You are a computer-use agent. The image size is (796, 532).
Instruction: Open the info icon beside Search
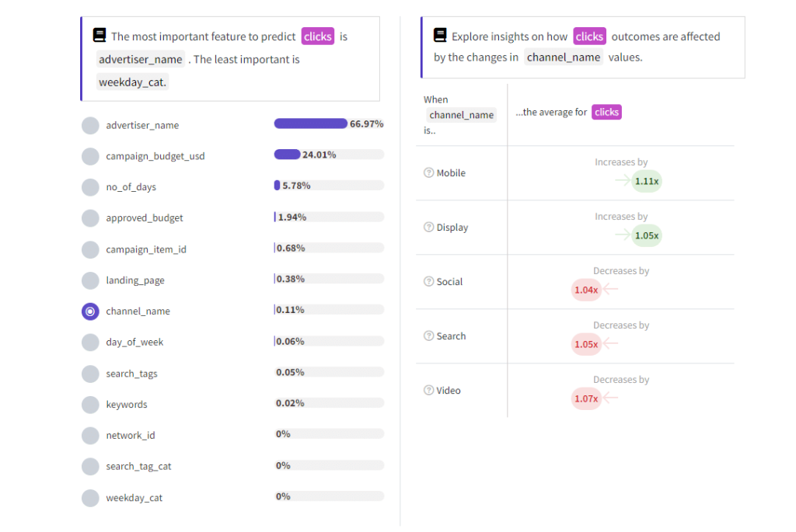click(428, 336)
